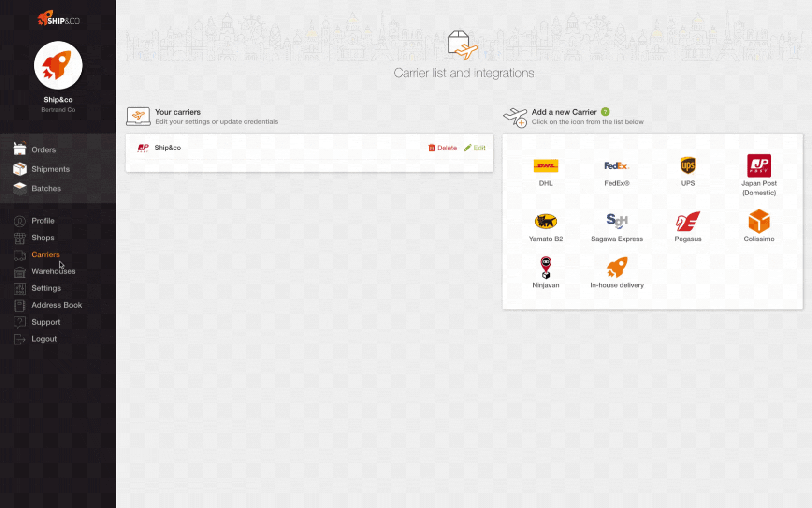Log out via the Logout link
Screen dimensions: 812x508
point(44,339)
